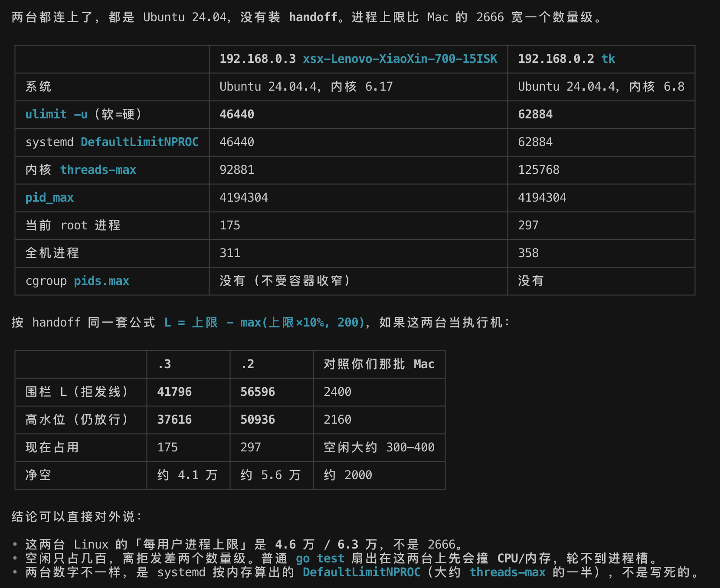Screen dimensions: 720x588
Task: Click the value 92881
Action: coord(237,170)
